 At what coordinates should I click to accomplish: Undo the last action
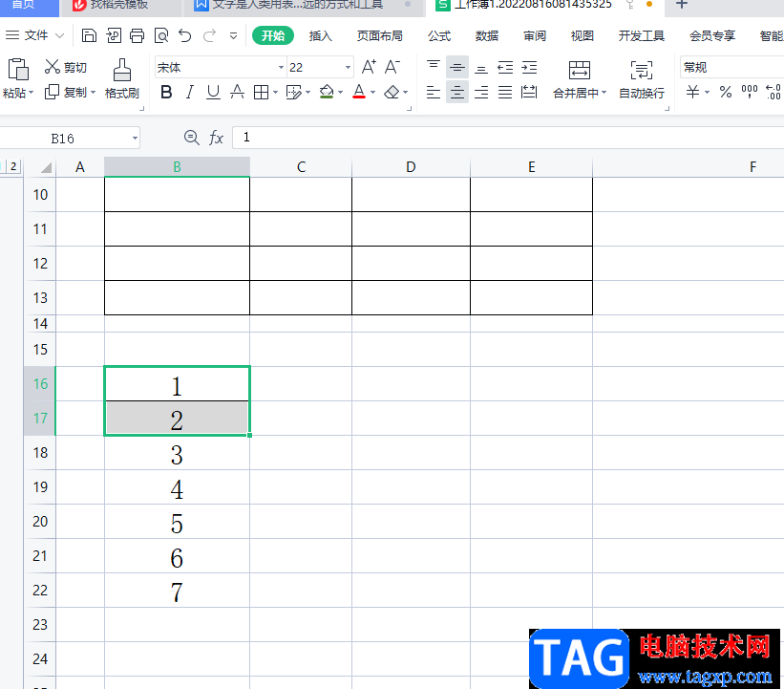coord(185,35)
